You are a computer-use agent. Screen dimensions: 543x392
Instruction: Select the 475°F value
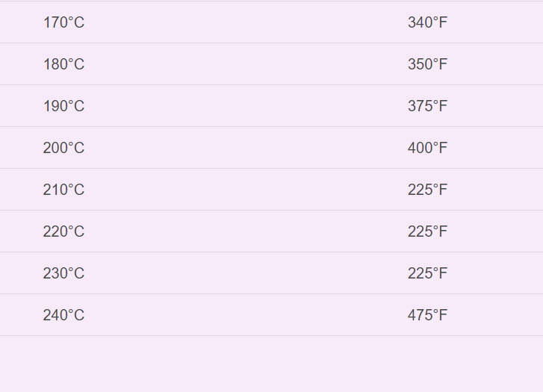[427, 315]
